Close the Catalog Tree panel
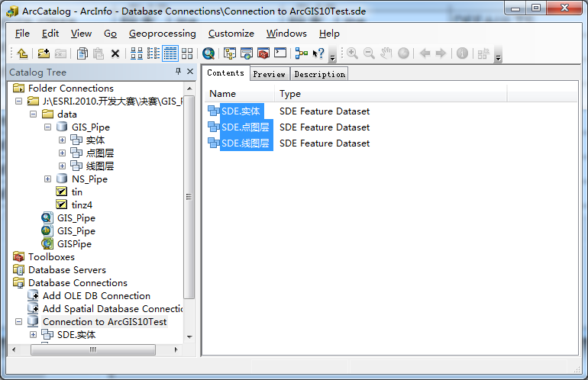Screen dimensions: 588x380 pyautogui.click(x=190, y=71)
